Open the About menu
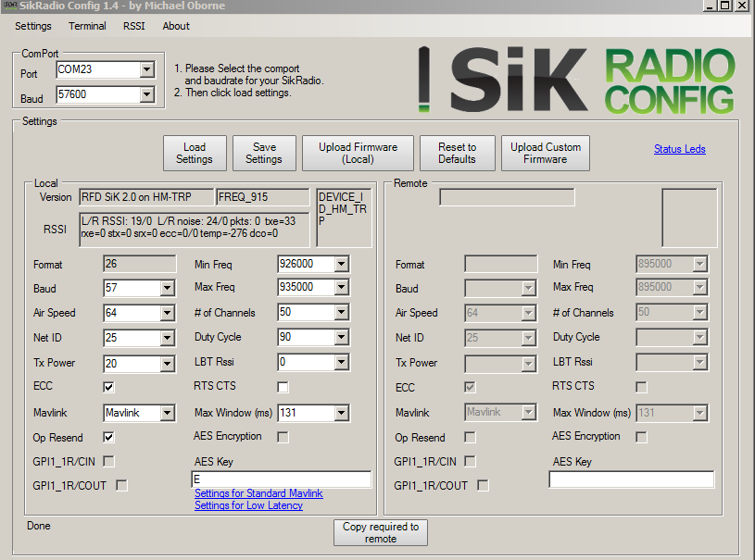Image resolution: width=755 pixels, height=560 pixels. (x=176, y=26)
